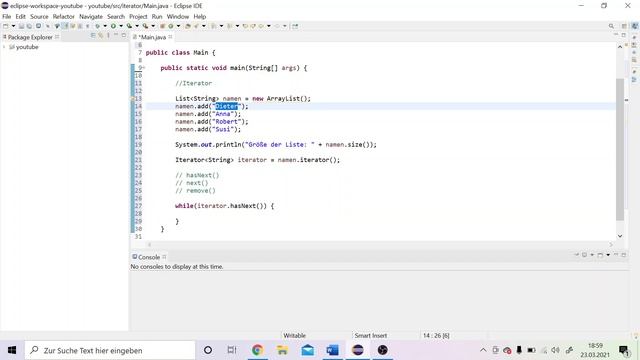Click the System.out.println code line

click(276, 144)
